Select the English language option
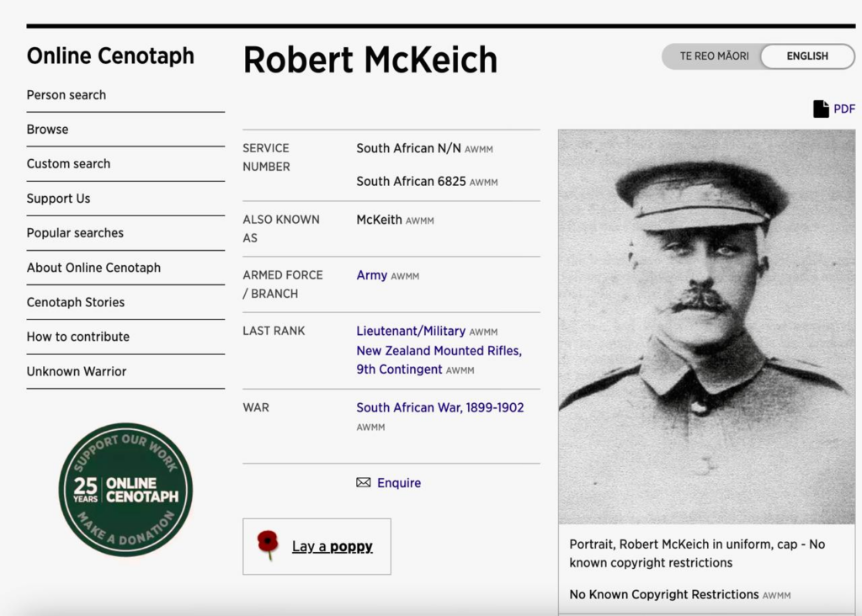The width and height of the screenshot is (862, 616). coord(806,56)
